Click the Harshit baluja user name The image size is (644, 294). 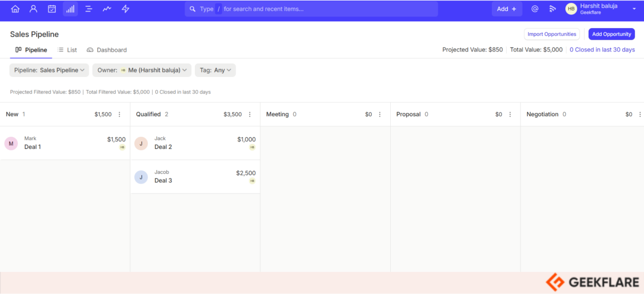pyautogui.click(x=599, y=6)
